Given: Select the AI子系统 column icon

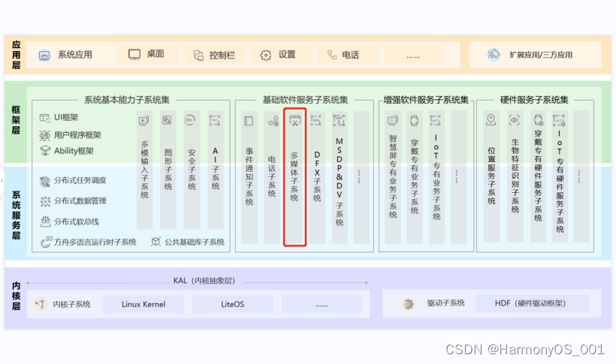Looking at the screenshot, I should tap(215, 120).
